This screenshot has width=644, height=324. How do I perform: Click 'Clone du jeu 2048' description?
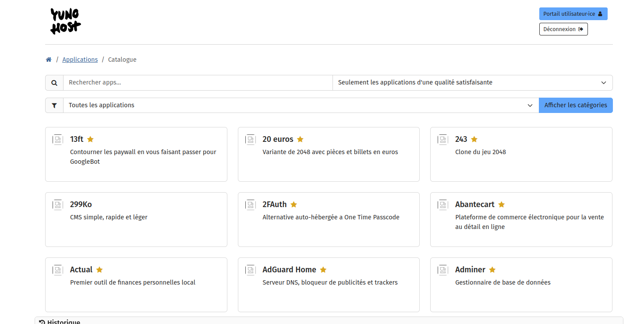481,152
